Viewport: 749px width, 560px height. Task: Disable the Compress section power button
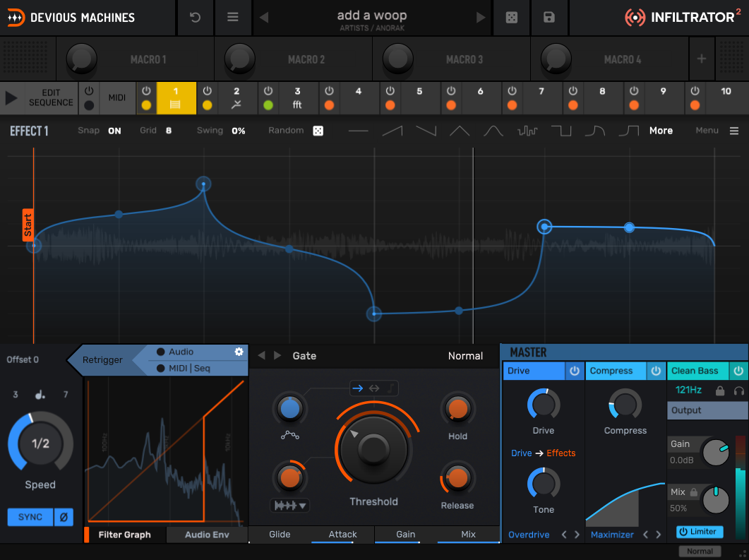coord(656,371)
